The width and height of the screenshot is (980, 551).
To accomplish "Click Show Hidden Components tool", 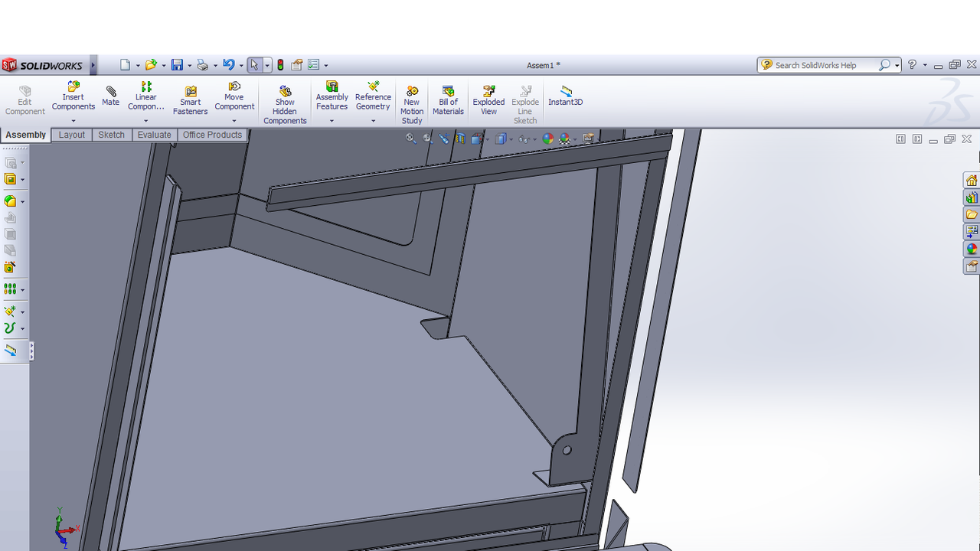I will pos(285,105).
